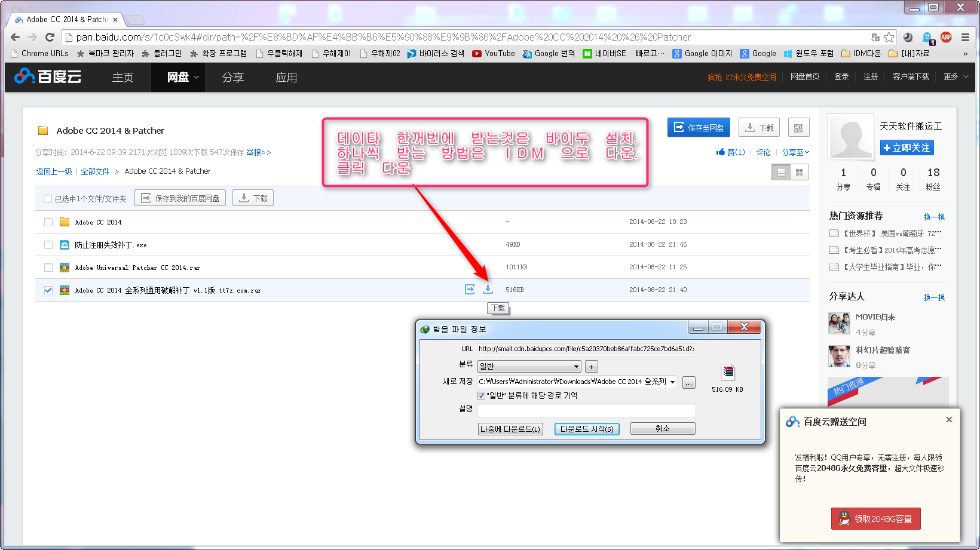Go to the 应用 nav tab
Image resolution: width=980 pixels, height=550 pixels.
coord(286,77)
